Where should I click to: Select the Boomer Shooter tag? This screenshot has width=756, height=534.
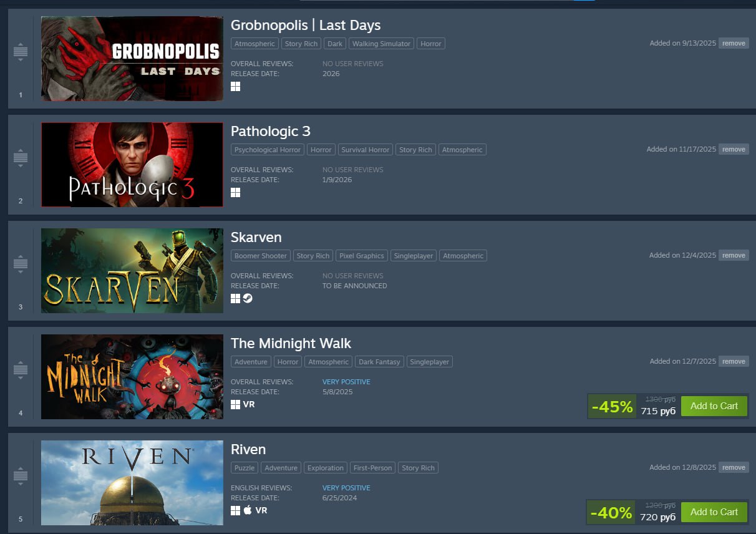pos(261,256)
